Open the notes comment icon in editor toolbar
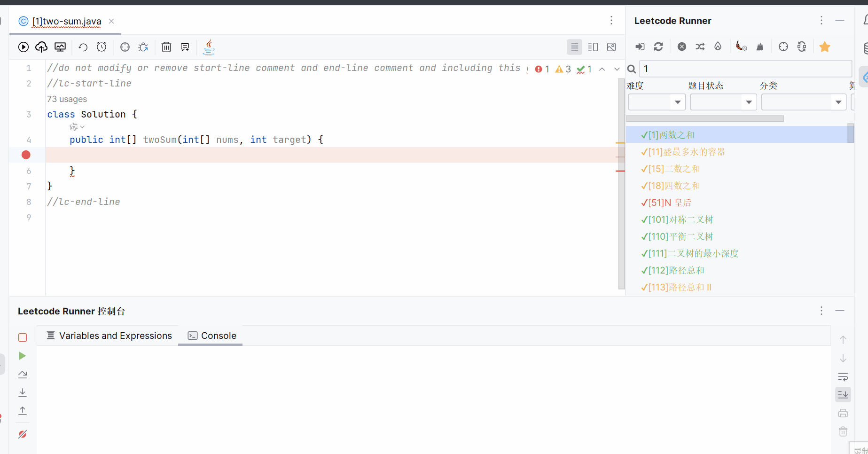Image resolution: width=868 pixels, height=454 pixels. [x=185, y=47]
